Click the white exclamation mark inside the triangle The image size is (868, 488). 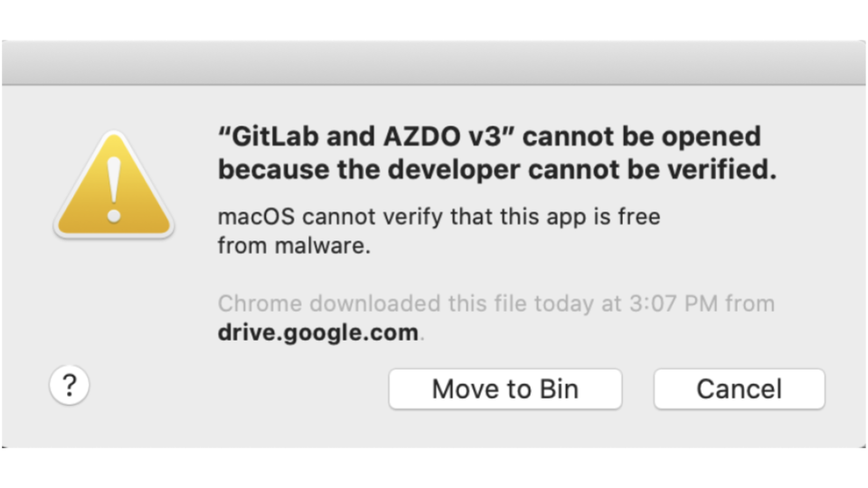tap(114, 191)
